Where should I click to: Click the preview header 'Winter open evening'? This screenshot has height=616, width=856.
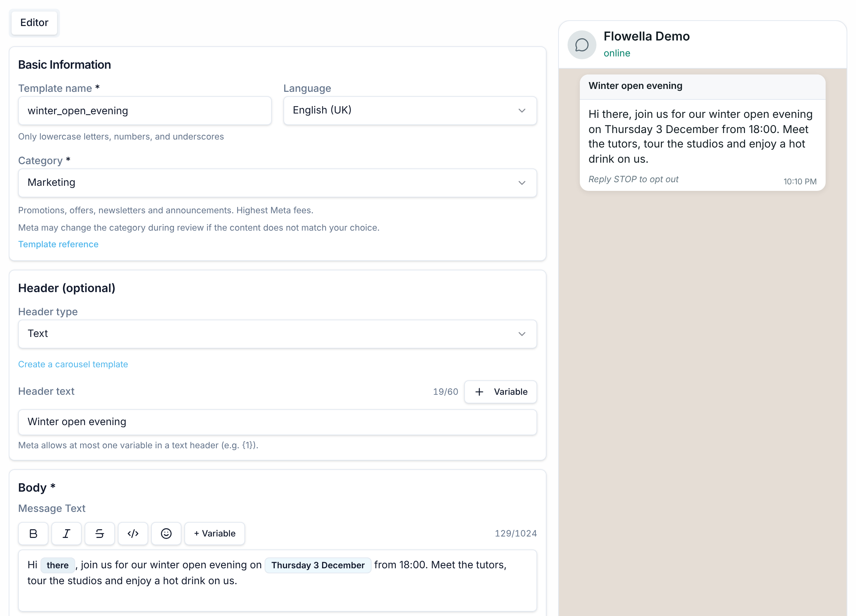[x=635, y=86]
